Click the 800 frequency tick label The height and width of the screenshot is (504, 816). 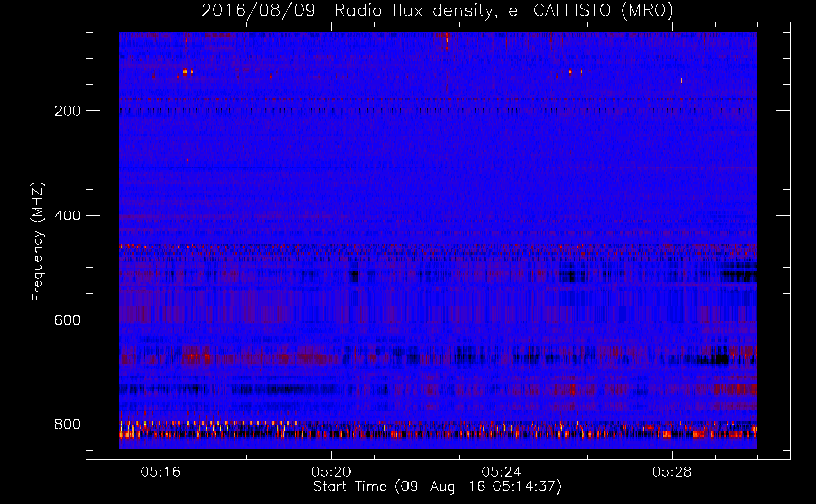[x=67, y=424]
